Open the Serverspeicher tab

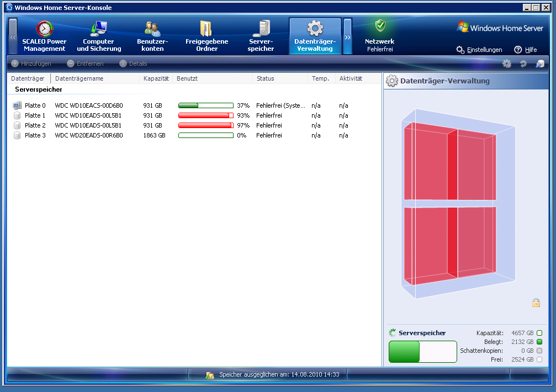click(261, 36)
